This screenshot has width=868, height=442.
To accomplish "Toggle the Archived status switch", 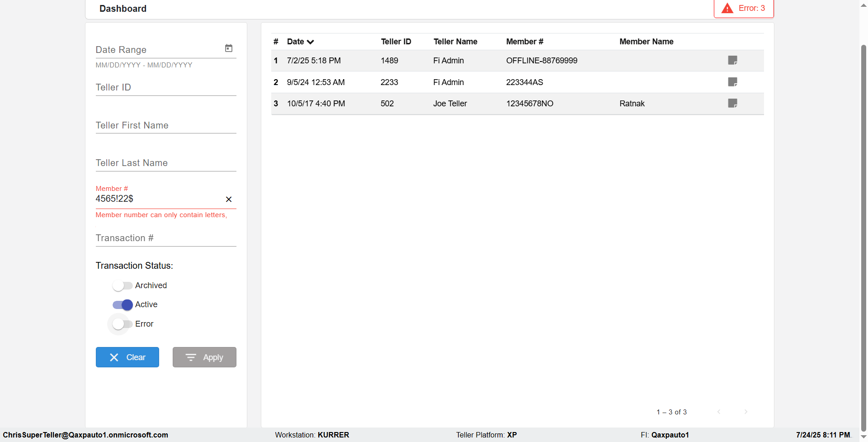I will [x=122, y=285].
